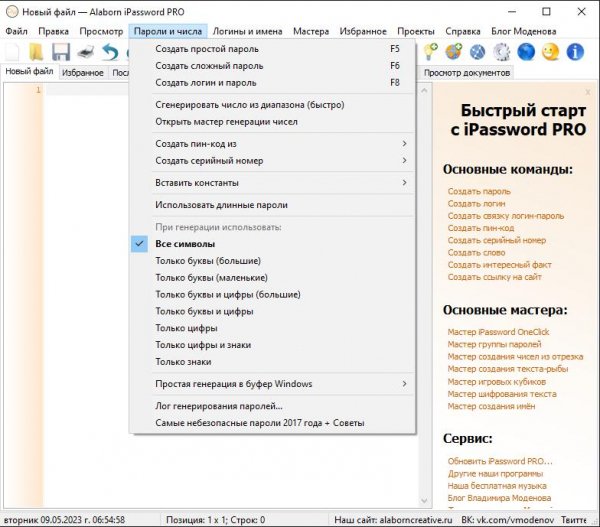Open the 'Блог Моденова' menu
600x527 pixels.
524,31
